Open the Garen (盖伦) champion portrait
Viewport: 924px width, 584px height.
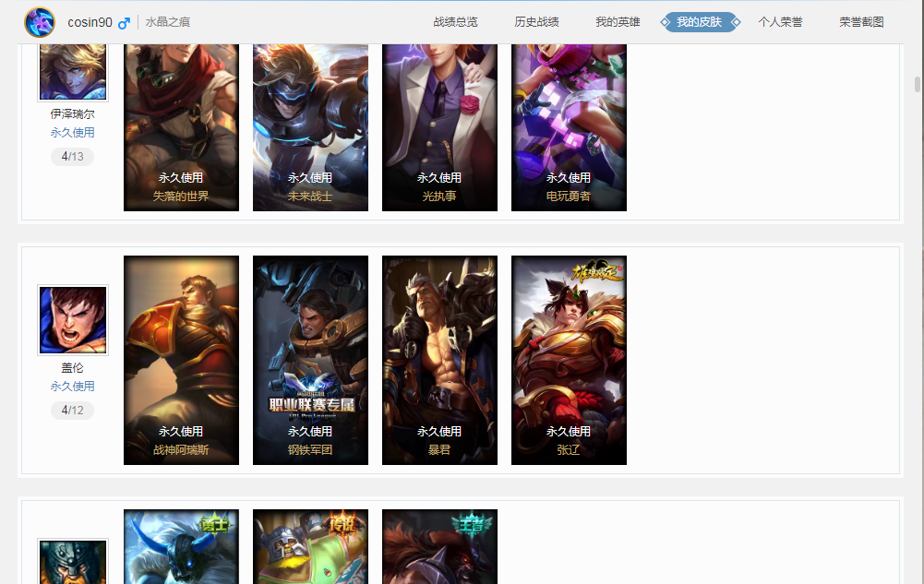click(73, 320)
